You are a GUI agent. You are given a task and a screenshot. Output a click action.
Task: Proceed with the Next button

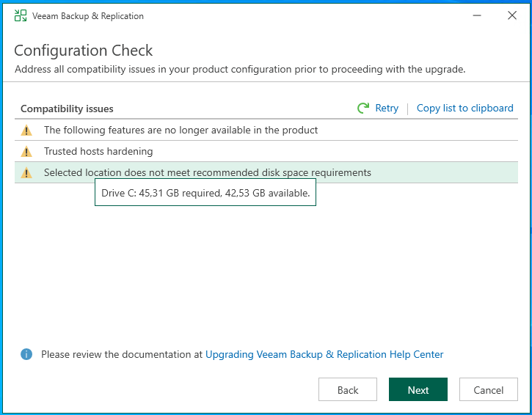click(418, 390)
